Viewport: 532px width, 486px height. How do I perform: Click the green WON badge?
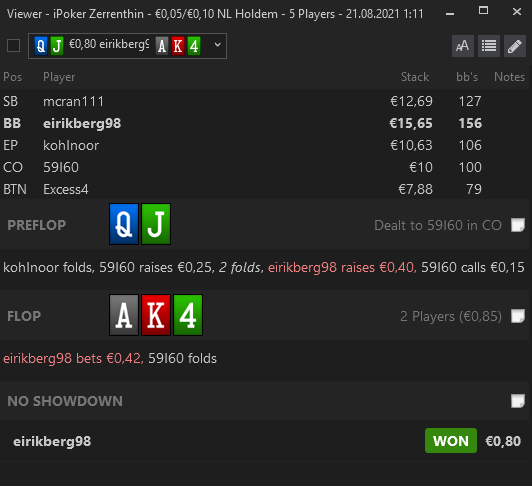[x=451, y=441]
